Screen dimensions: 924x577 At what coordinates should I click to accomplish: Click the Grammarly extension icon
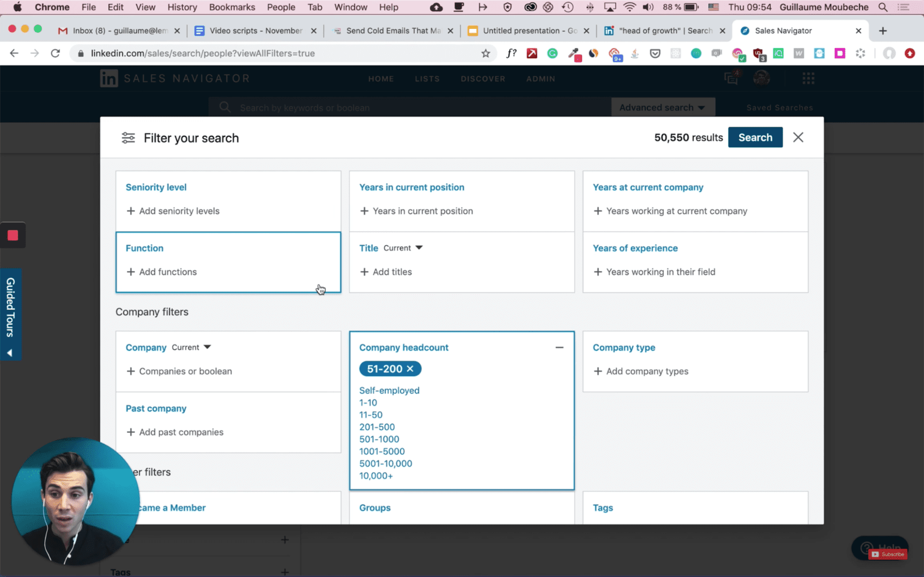click(x=553, y=53)
